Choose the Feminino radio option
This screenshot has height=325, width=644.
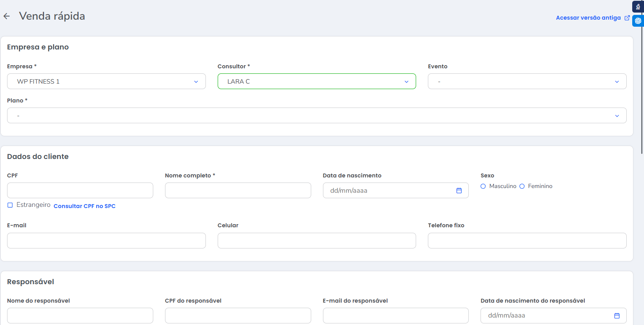tap(522, 186)
